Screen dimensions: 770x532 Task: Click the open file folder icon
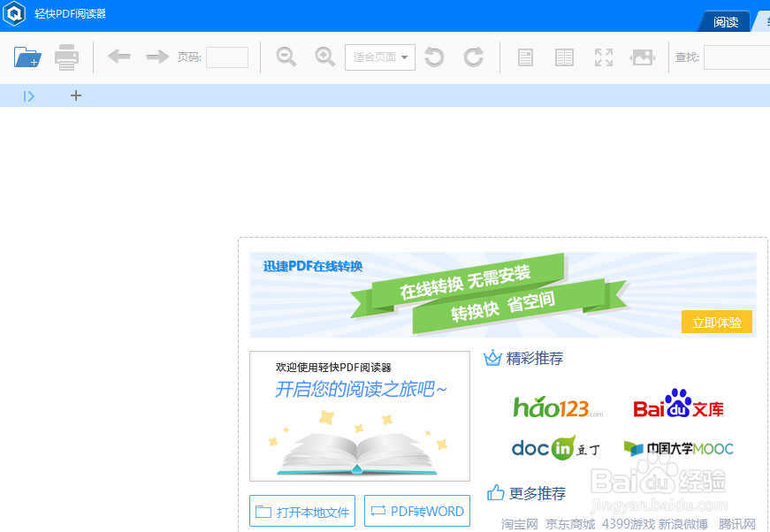click(x=27, y=57)
